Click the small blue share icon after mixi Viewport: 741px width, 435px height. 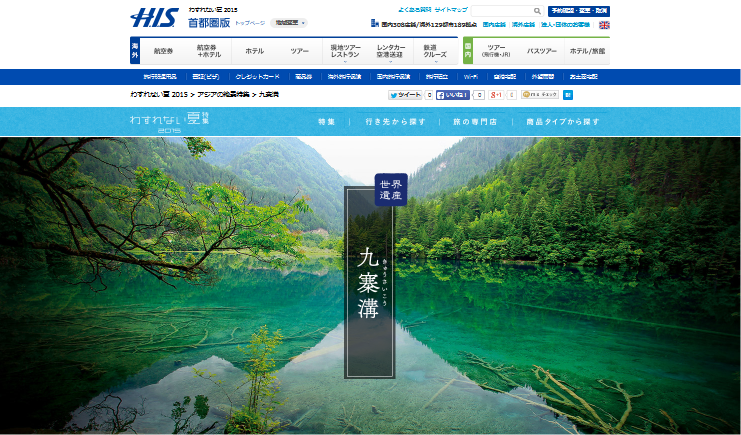[x=568, y=95]
